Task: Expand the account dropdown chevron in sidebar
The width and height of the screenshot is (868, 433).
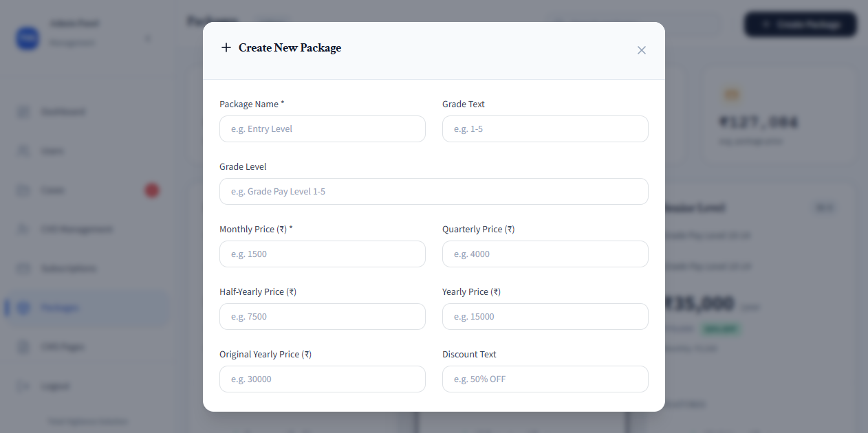Action: pos(148,38)
